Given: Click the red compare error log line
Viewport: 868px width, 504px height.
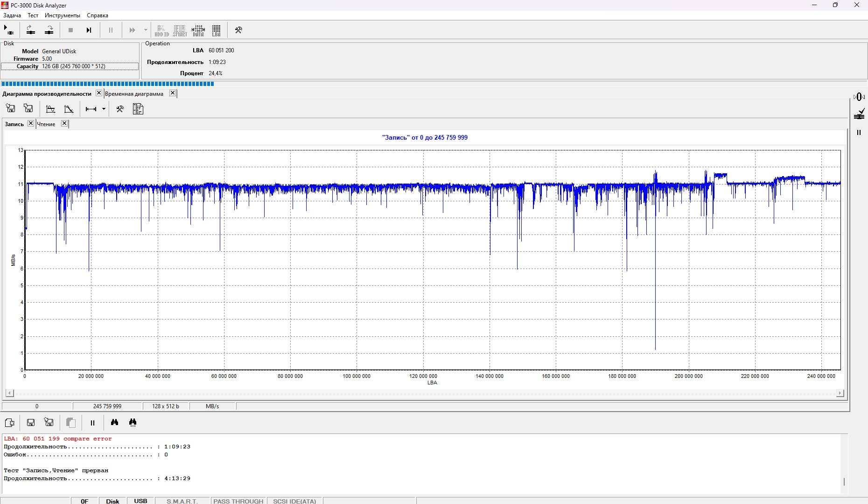Looking at the screenshot, I should (x=58, y=439).
